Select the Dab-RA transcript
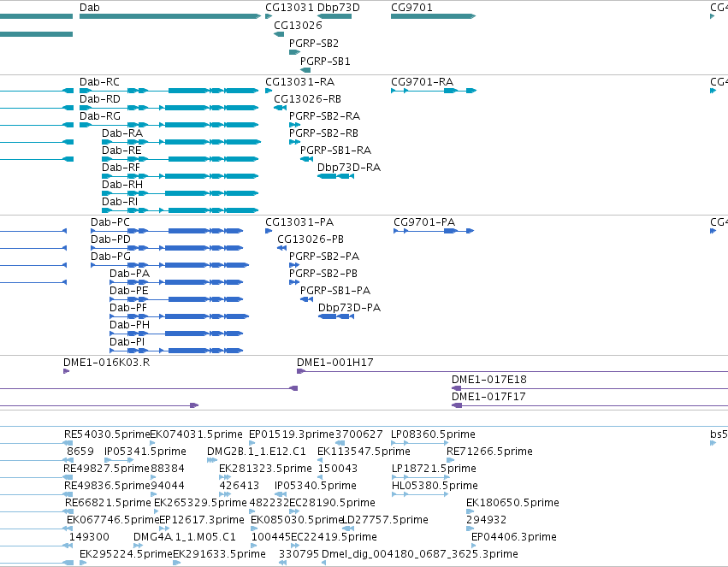The image size is (728, 567). (x=181, y=142)
